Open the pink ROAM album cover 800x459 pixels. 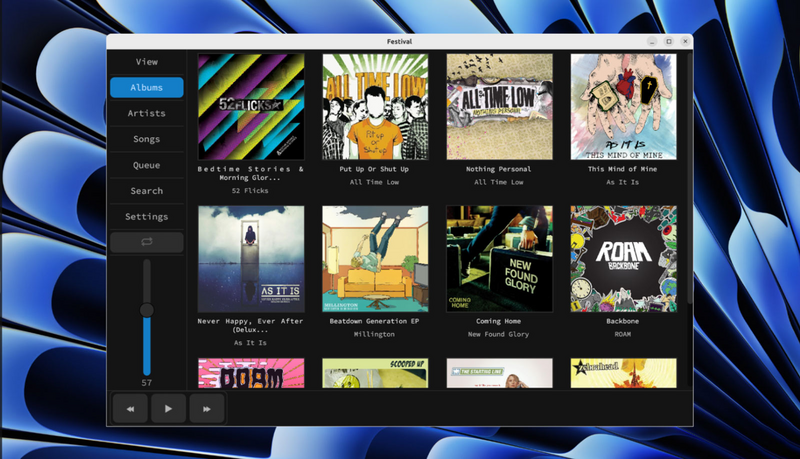point(251,373)
